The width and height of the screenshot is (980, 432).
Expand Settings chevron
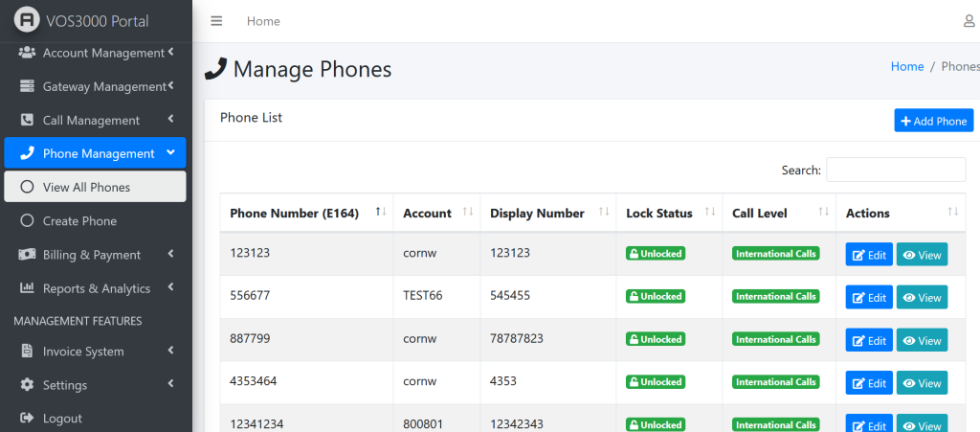point(170,384)
